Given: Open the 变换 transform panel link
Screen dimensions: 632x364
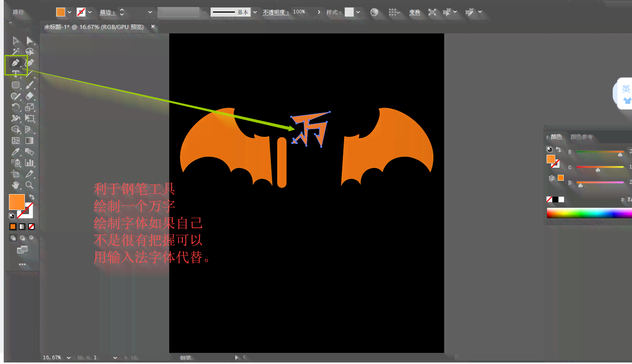Looking at the screenshot, I should 415,12.
